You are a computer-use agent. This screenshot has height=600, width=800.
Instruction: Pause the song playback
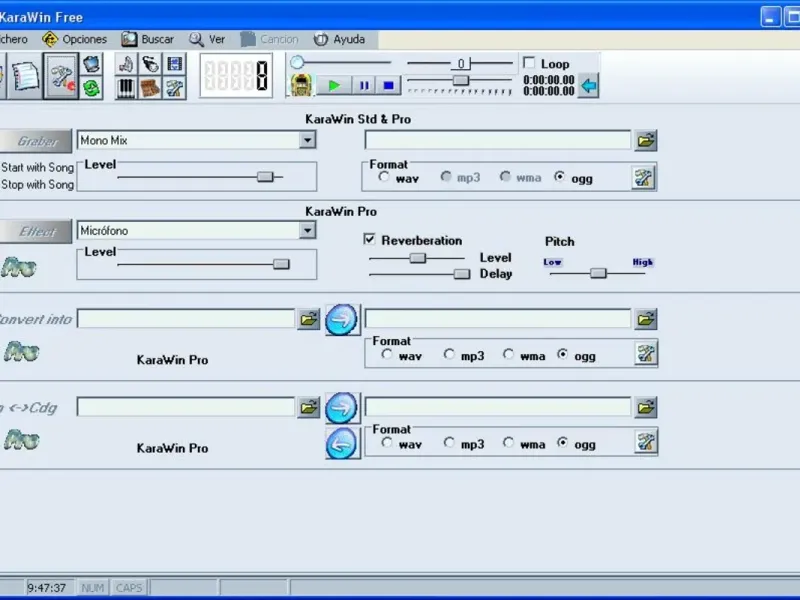click(364, 85)
